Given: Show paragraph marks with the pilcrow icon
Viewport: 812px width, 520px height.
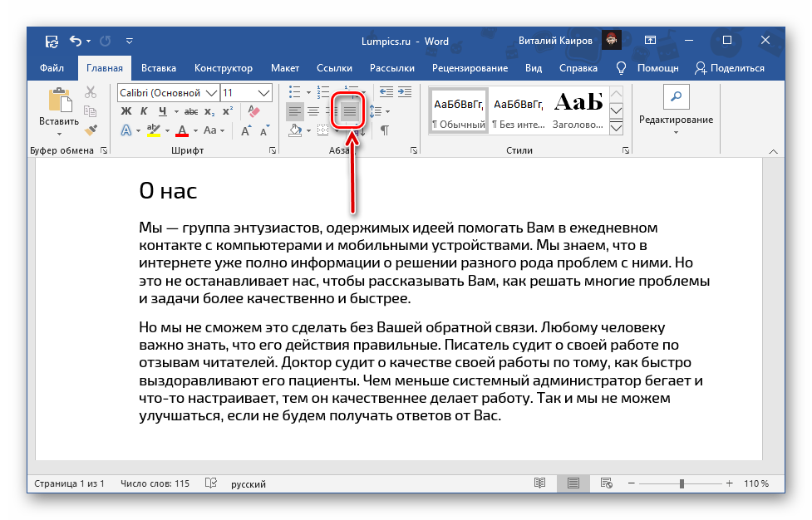Looking at the screenshot, I should point(385,130).
